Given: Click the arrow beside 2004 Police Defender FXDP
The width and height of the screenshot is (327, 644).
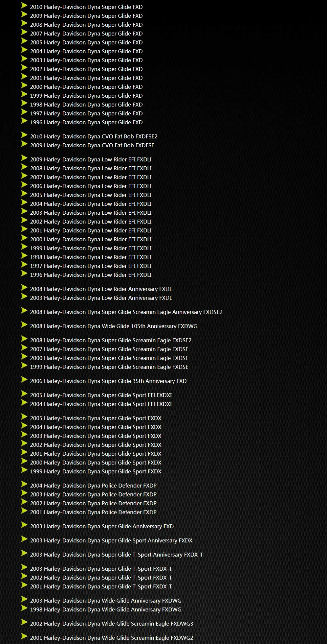Looking at the screenshot, I should tap(24, 484).
